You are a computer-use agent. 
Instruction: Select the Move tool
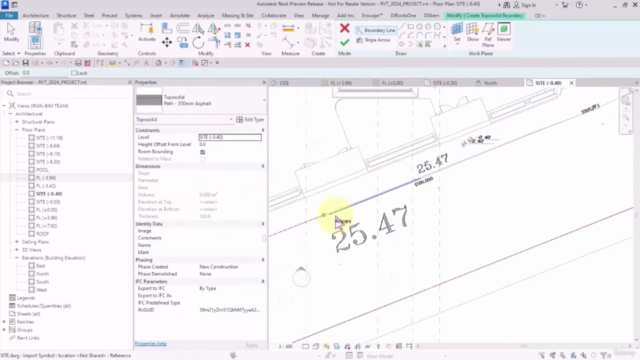[167, 42]
